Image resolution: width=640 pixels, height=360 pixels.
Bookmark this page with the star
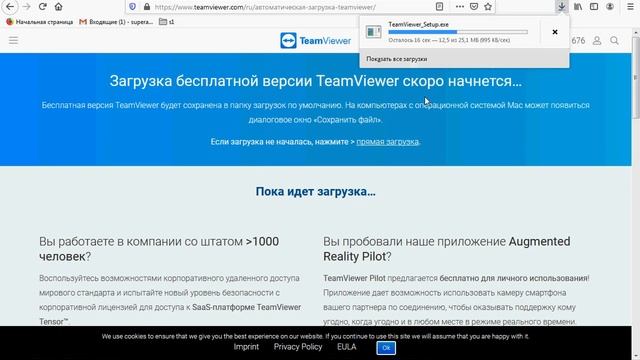click(x=488, y=7)
